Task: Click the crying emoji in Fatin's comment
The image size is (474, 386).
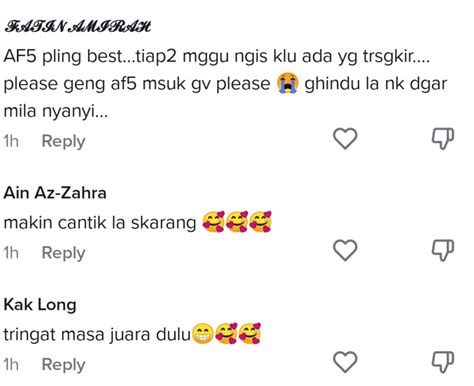Action: click(x=287, y=84)
